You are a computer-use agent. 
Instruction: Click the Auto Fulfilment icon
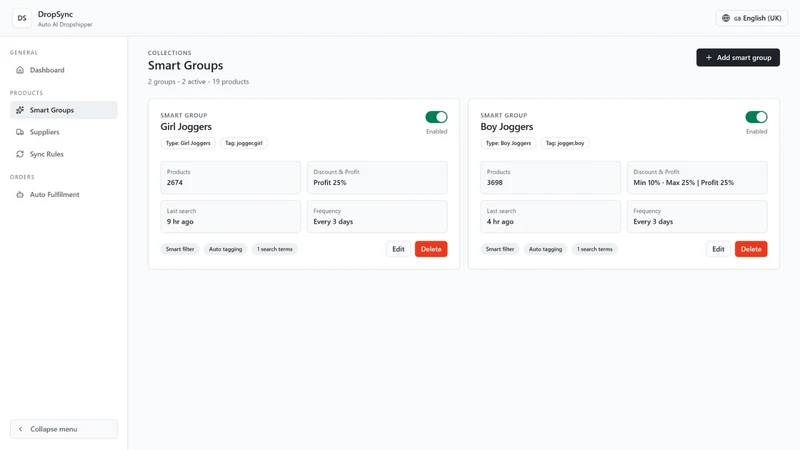[20, 194]
